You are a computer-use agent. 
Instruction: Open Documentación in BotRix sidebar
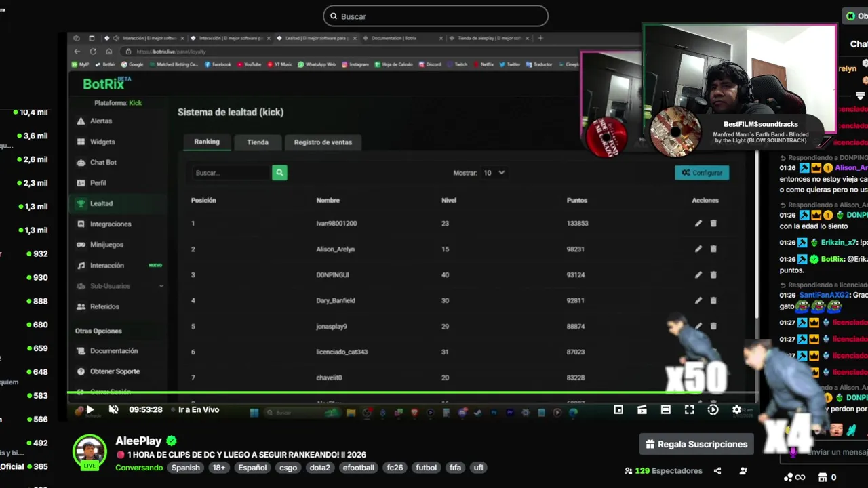pos(113,351)
